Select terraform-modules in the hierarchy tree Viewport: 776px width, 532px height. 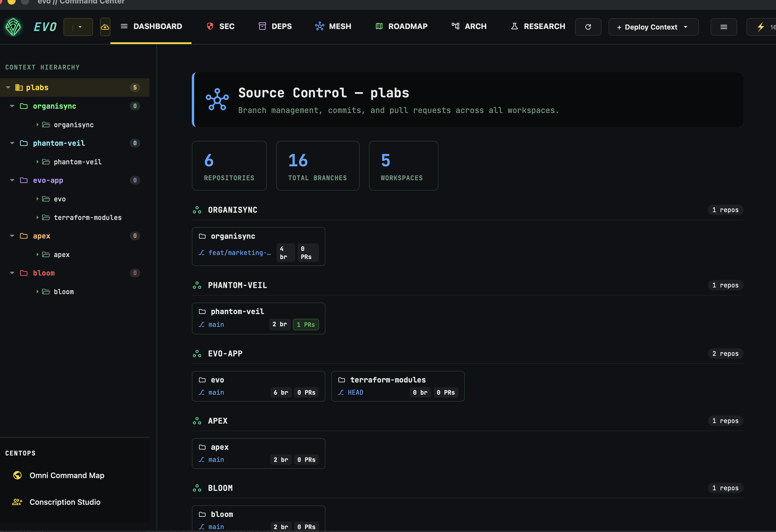point(88,217)
